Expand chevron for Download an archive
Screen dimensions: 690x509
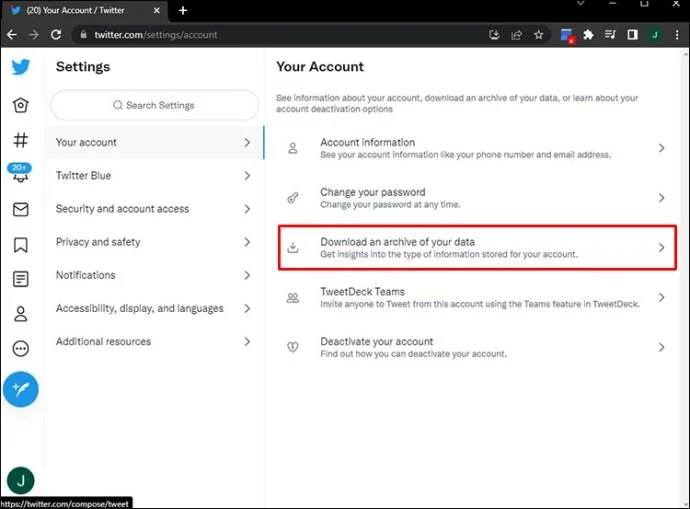[x=661, y=248]
